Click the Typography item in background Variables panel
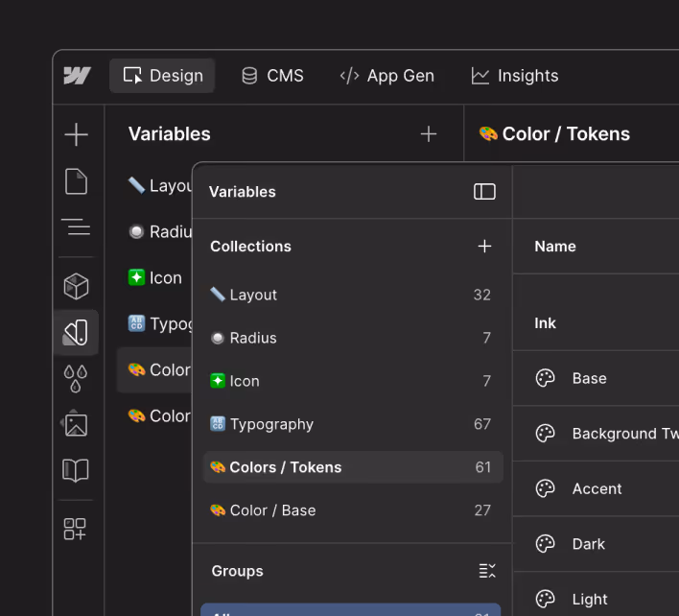The height and width of the screenshot is (616, 679). coord(160,324)
